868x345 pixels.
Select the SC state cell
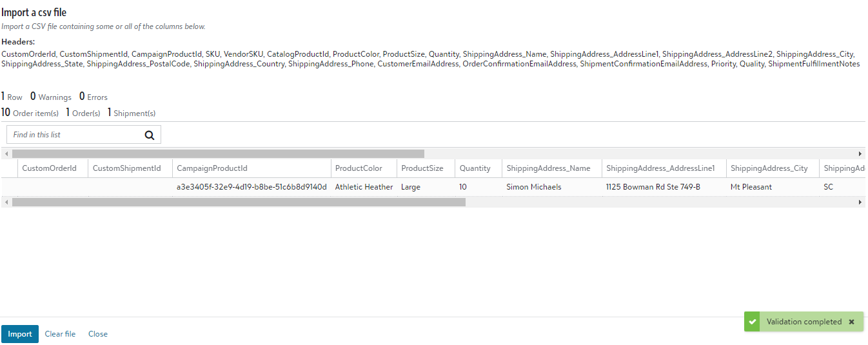842,187
